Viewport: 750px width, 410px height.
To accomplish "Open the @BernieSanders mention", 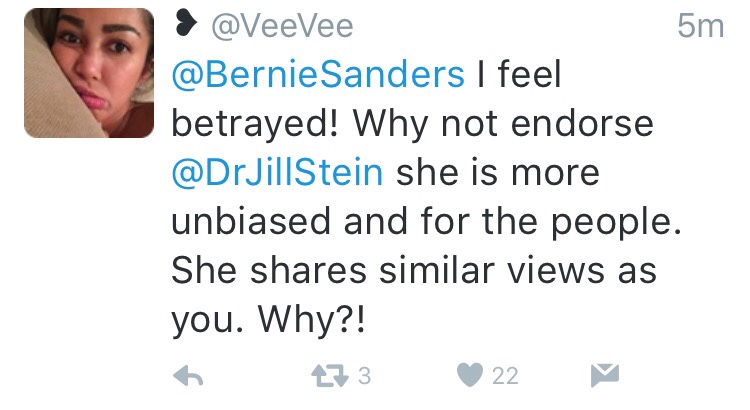I will pyautogui.click(x=319, y=73).
